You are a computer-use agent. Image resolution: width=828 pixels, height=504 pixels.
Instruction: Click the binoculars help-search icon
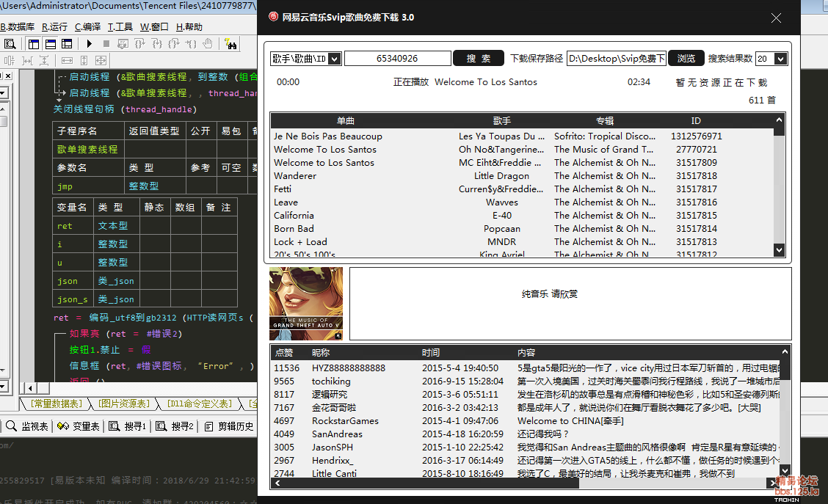pos(231,44)
